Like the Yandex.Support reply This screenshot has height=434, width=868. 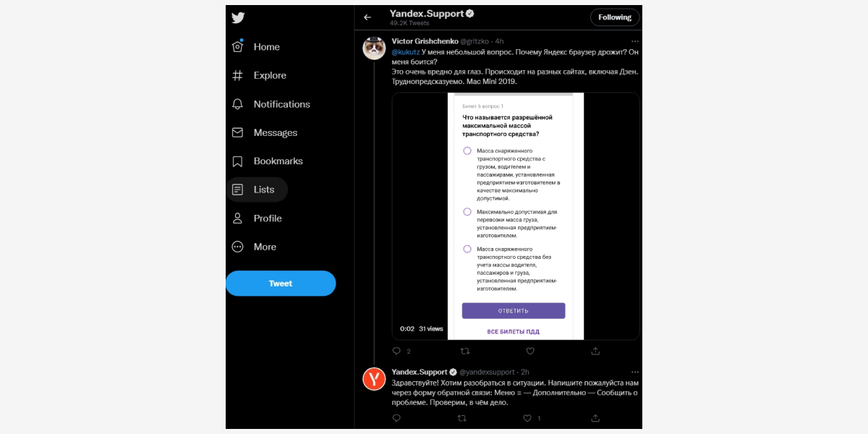click(527, 418)
